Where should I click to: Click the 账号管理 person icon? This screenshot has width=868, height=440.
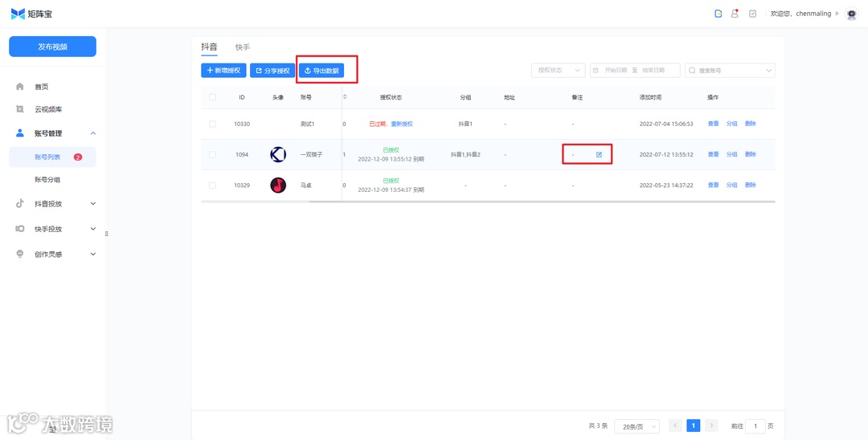click(20, 133)
